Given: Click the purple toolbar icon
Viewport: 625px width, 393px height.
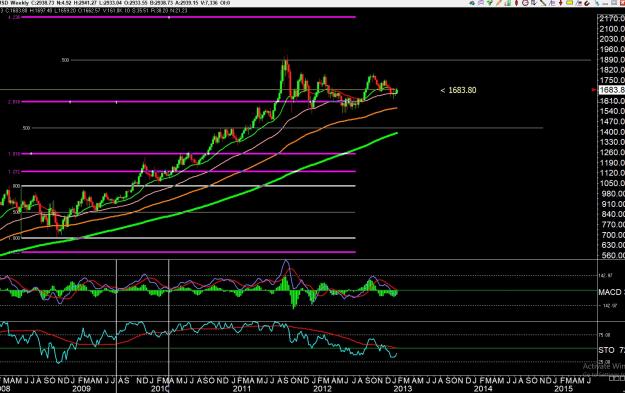Looking at the screenshot, I should [x=481, y=3].
